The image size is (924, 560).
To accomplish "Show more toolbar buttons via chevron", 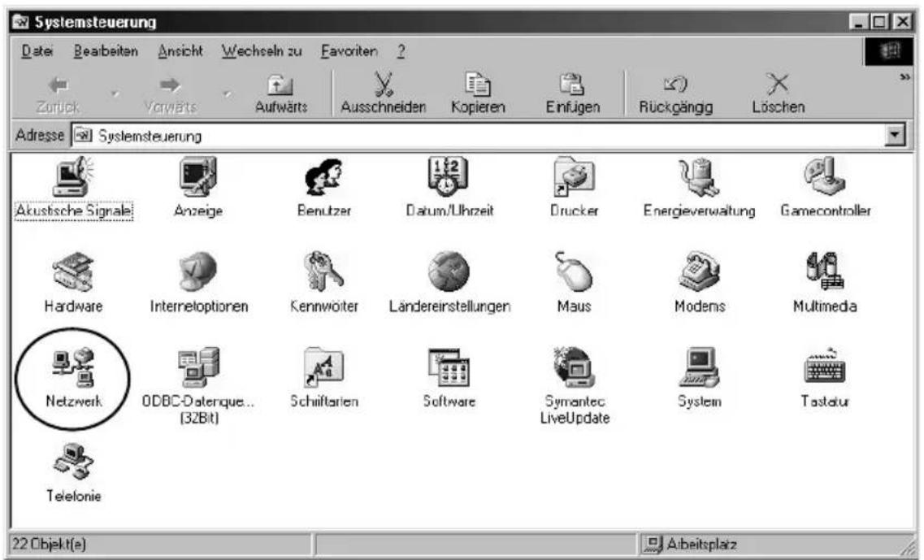I will pyautogui.click(x=905, y=77).
